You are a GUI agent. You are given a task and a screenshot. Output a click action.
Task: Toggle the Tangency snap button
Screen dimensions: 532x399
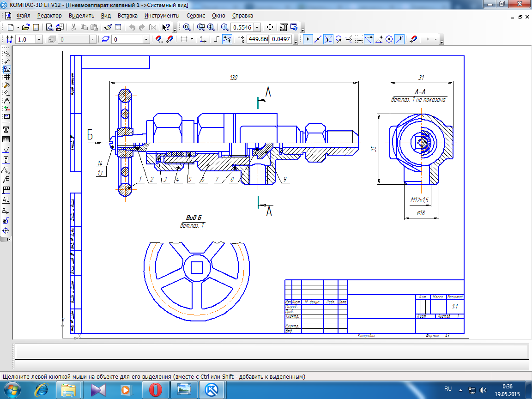click(x=338, y=39)
